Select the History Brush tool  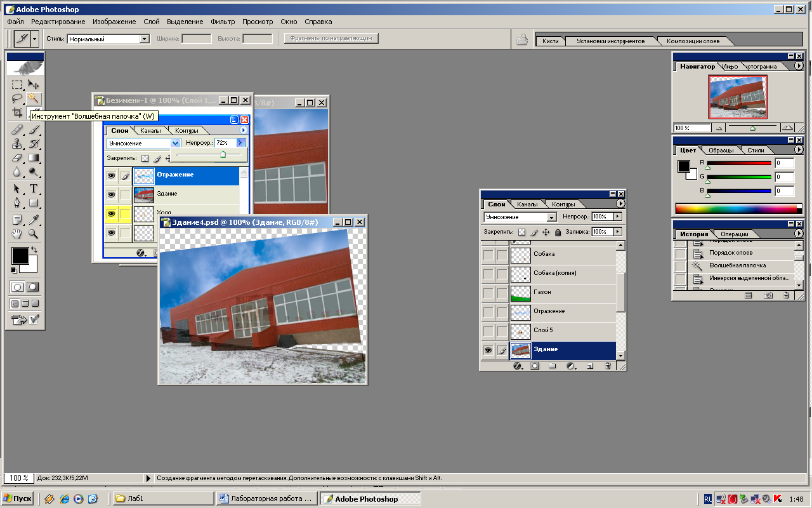coord(34,144)
